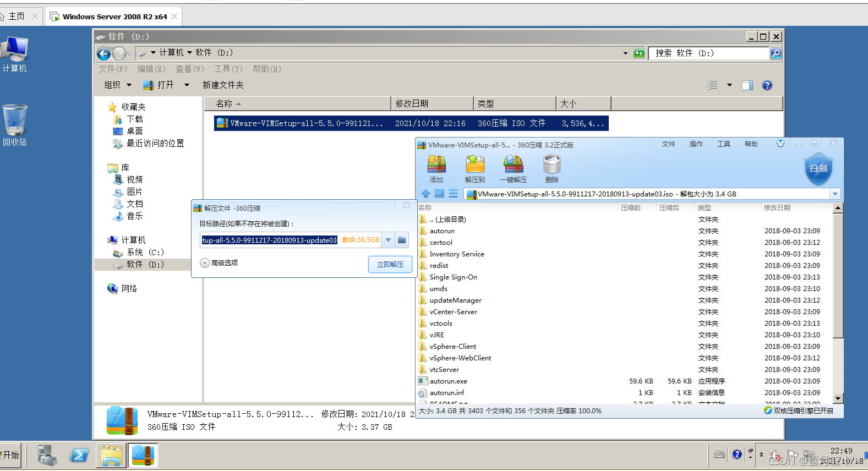Viewport: 868px width, 471px height.
Task: Click the help icon in the system tray
Action: (x=737, y=454)
